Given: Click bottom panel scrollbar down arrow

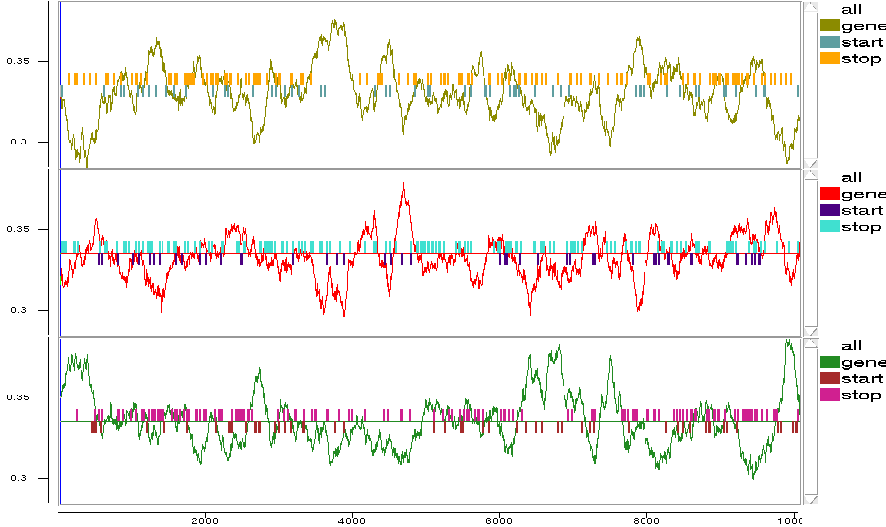Looking at the screenshot, I should click(811, 498).
